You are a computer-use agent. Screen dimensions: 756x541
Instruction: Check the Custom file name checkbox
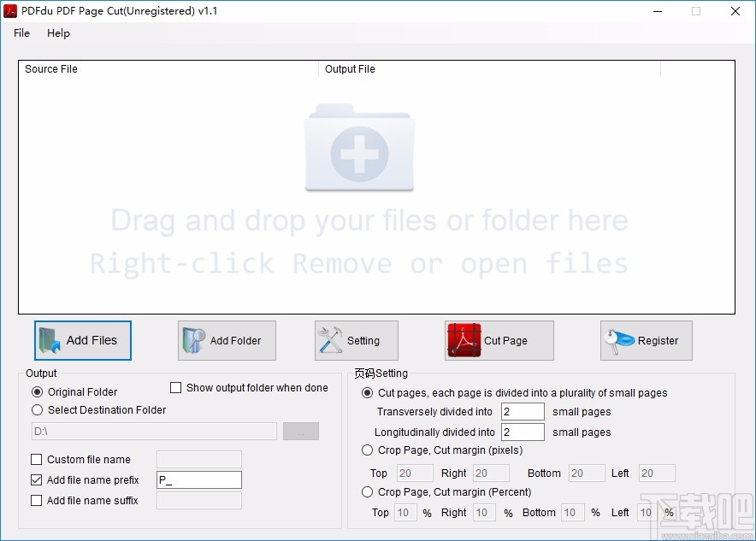click(x=36, y=459)
